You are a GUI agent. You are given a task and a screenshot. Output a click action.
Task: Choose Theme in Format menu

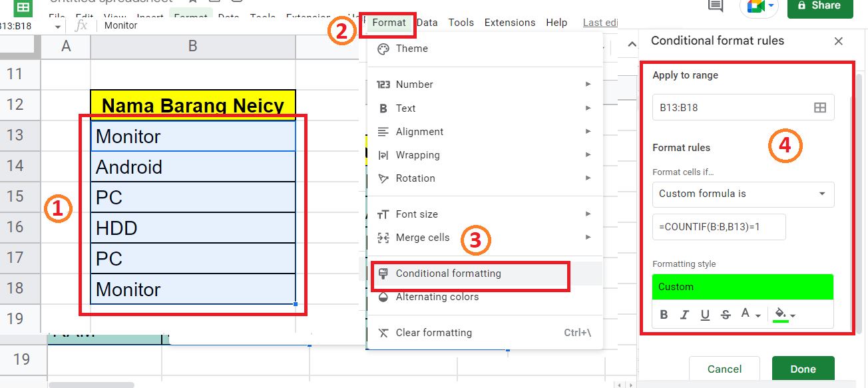pyautogui.click(x=485, y=49)
